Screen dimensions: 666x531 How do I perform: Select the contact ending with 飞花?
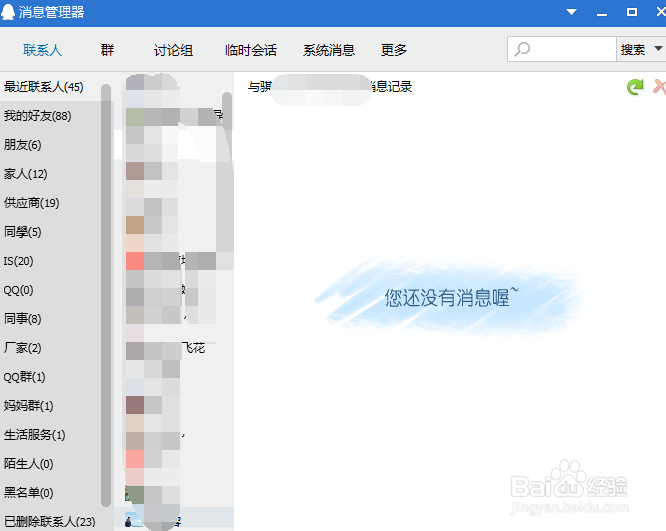tap(173, 348)
